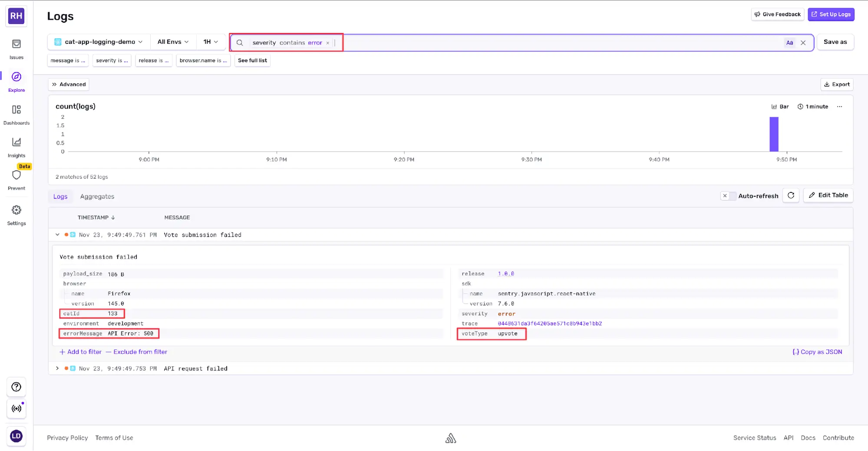868x451 pixels.
Task: Select the Logs tab
Action: pyautogui.click(x=60, y=196)
